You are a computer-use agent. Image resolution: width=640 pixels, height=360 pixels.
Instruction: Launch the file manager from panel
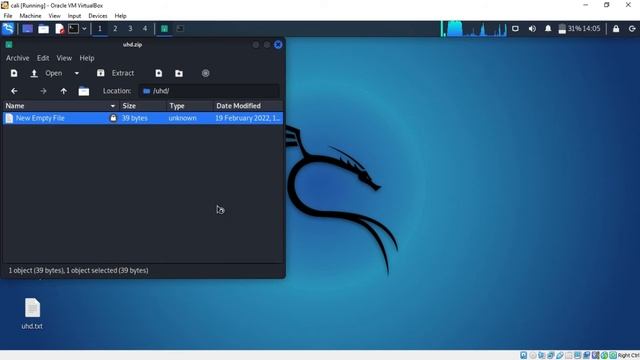(43, 29)
